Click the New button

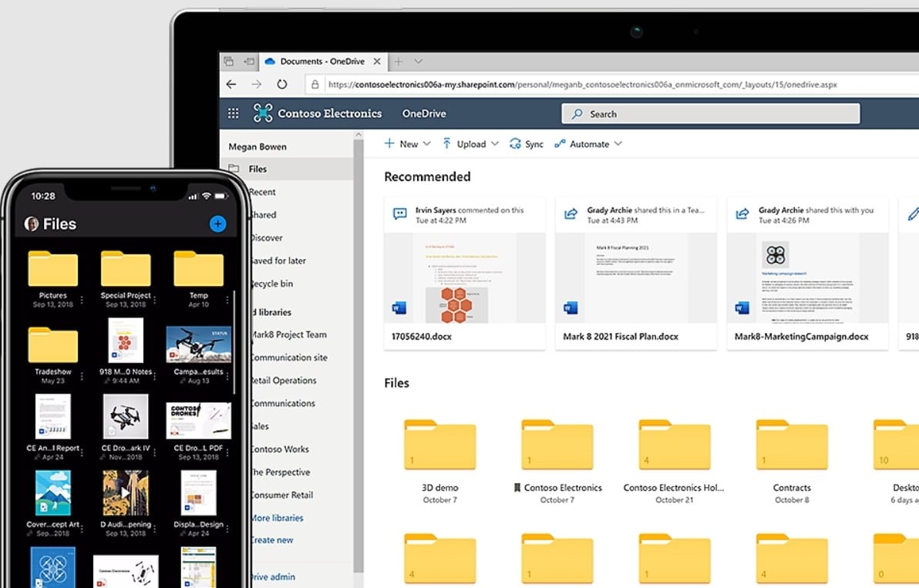[x=407, y=143]
